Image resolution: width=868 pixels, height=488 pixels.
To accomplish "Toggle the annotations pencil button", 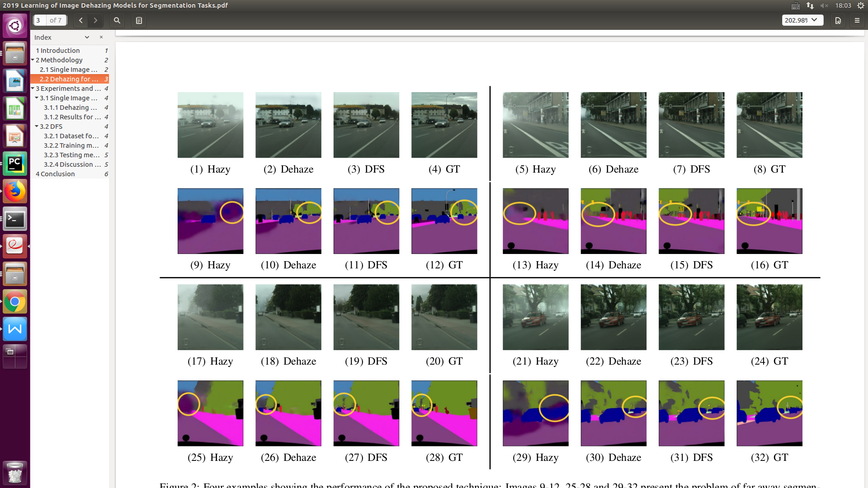I will coord(139,20).
